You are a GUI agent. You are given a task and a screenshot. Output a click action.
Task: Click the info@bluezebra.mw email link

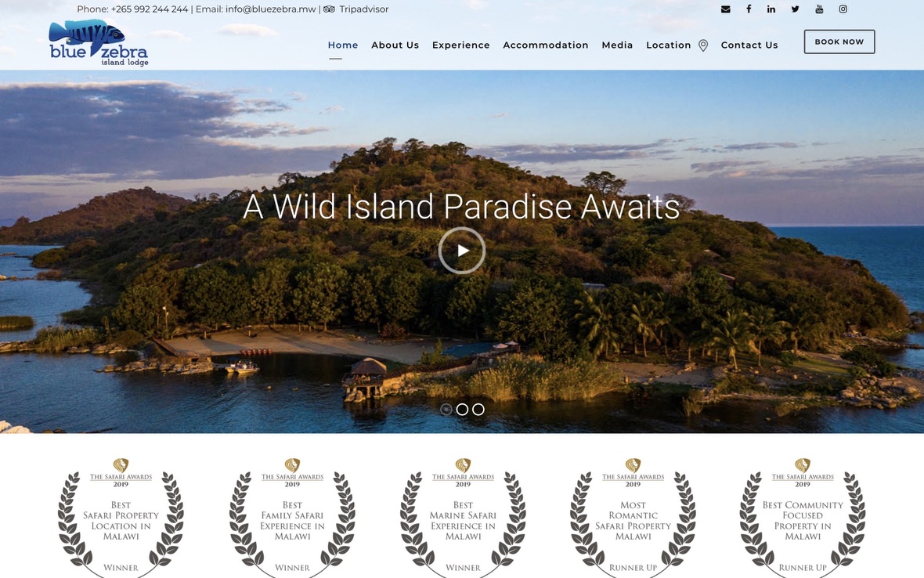click(x=270, y=9)
